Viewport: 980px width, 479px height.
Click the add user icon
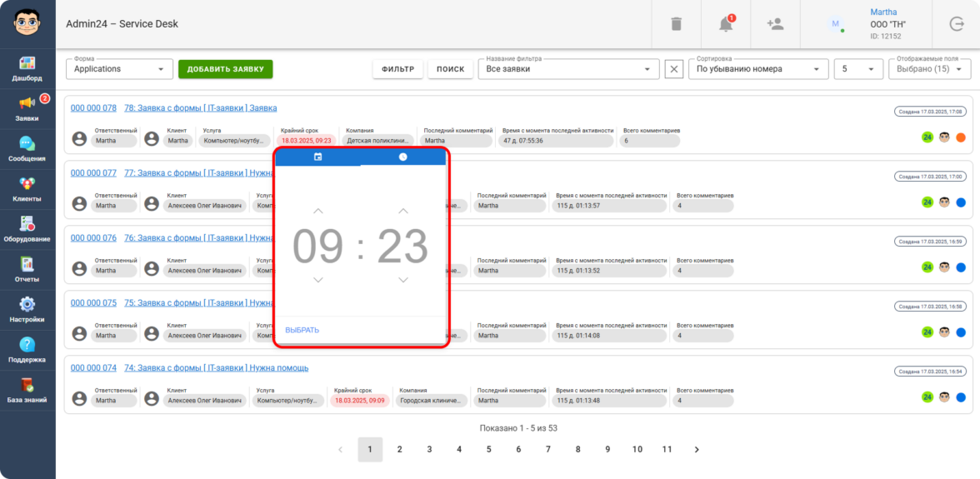[775, 24]
